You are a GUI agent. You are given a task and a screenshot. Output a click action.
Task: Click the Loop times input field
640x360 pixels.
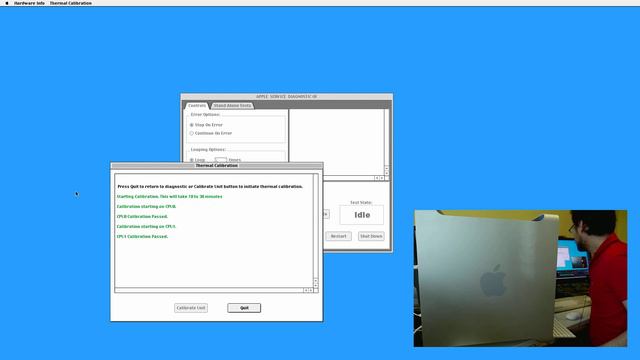tap(221, 160)
